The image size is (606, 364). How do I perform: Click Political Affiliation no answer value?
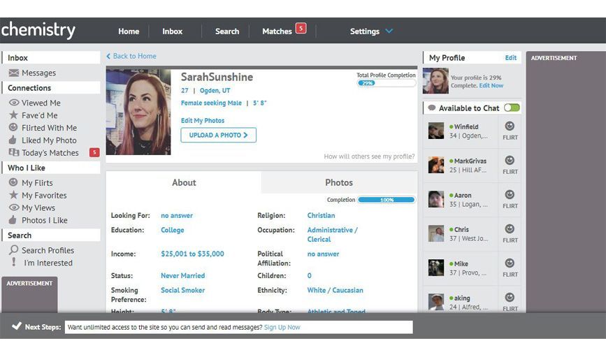coord(323,254)
